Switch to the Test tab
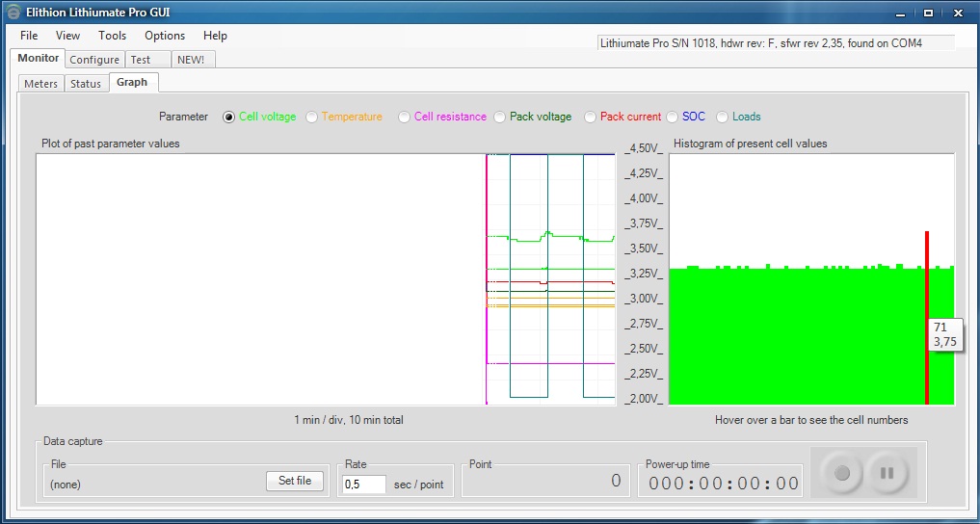This screenshot has width=980, height=524. click(147, 60)
